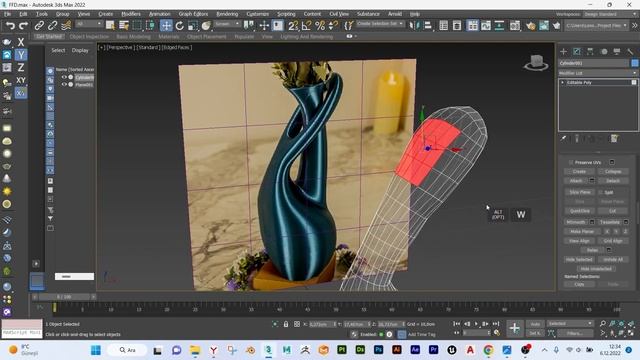Toggle the X axis constraint
The image size is (640, 360).
(20, 42)
